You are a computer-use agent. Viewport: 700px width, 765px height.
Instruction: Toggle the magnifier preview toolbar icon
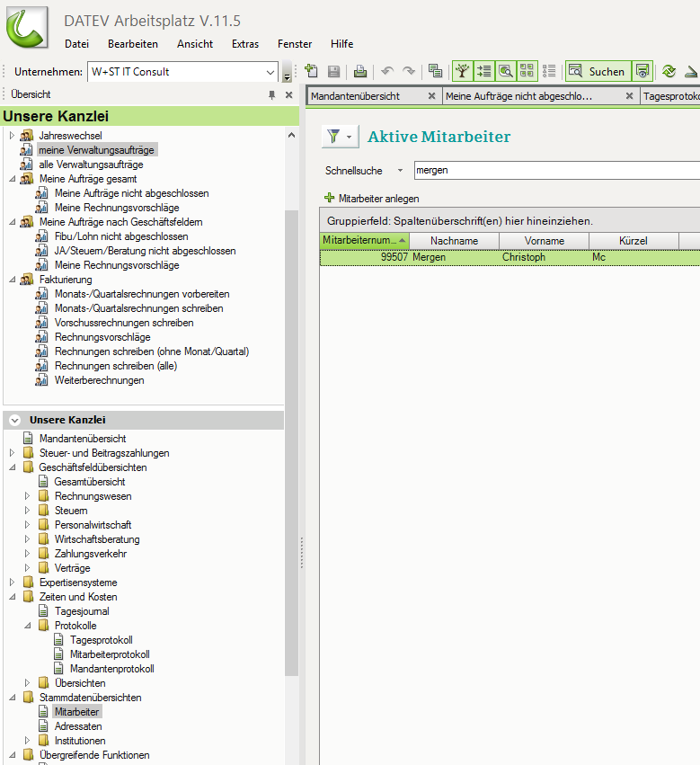pyautogui.click(x=506, y=71)
